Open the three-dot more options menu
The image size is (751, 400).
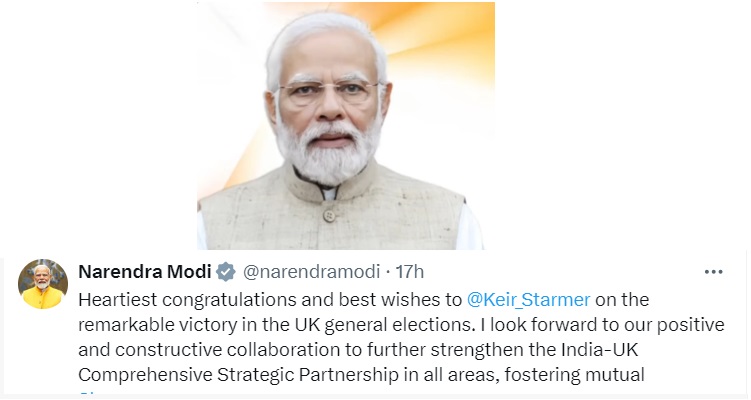(713, 272)
